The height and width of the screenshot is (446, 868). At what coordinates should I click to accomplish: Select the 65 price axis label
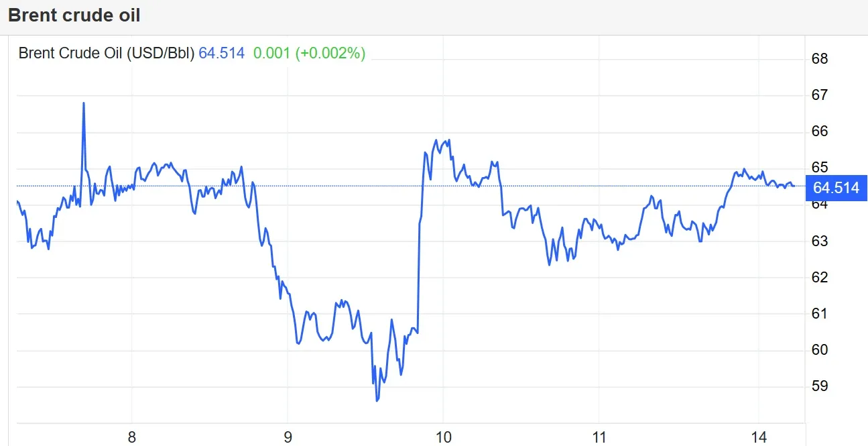[819, 168]
